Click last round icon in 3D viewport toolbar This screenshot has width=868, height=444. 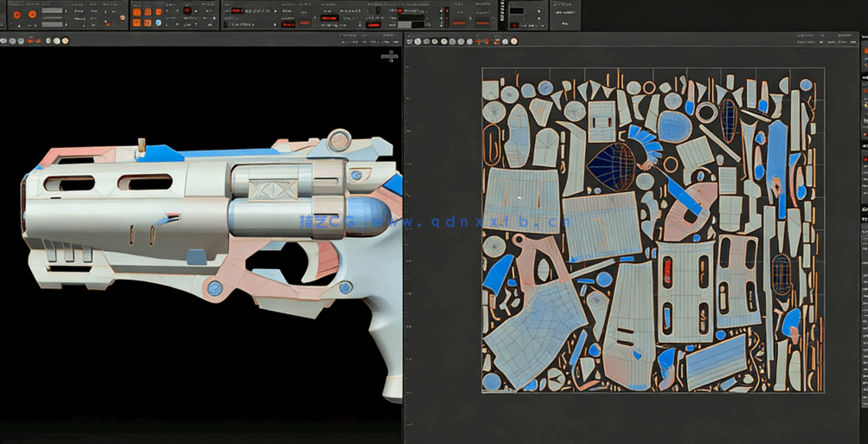point(65,40)
